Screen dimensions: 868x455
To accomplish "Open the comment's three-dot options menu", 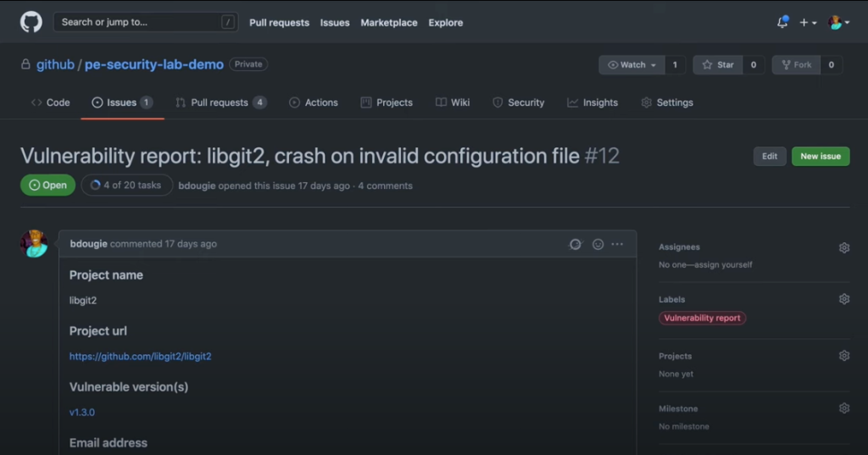I will pyautogui.click(x=617, y=244).
